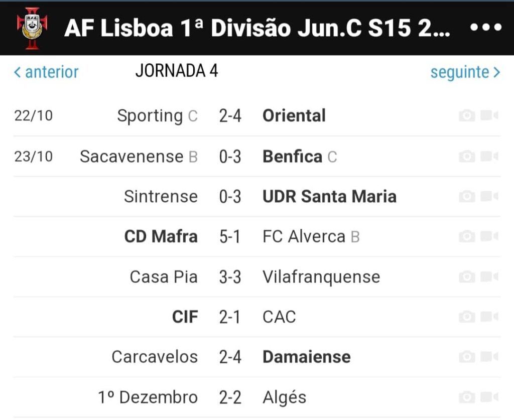Image resolution: width=514 pixels, height=420 pixels.
Task: Open video for 1º Dezembro vs Algés
Action: pyautogui.click(x=489, y=397)
